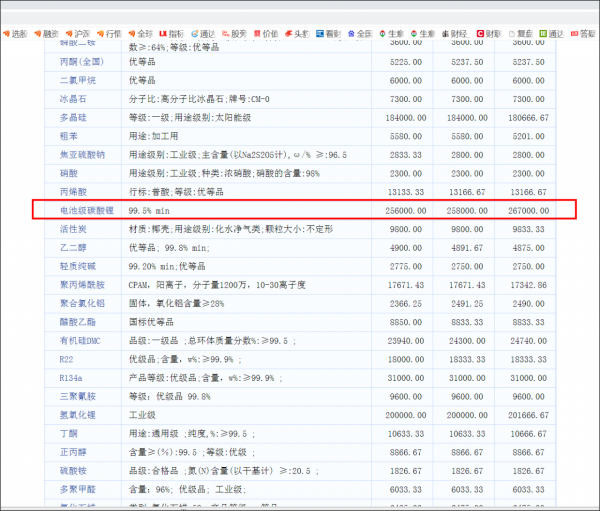Open the 丙烯酸 product link
This screenshot has width=600, height=511.
pyautogui.click(x=73, y=192)
